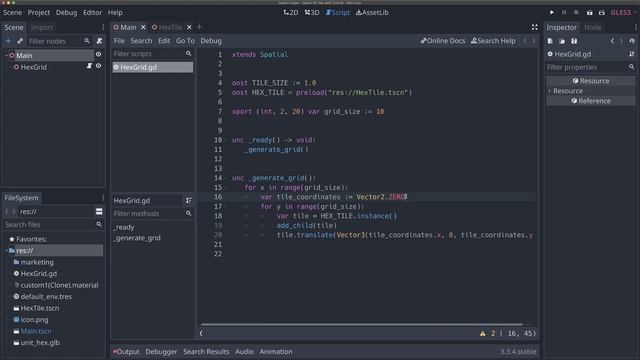The width and height of the screenshot is (640, 360).
Task: Open the Project menu
Action: [x=39, y=13]
